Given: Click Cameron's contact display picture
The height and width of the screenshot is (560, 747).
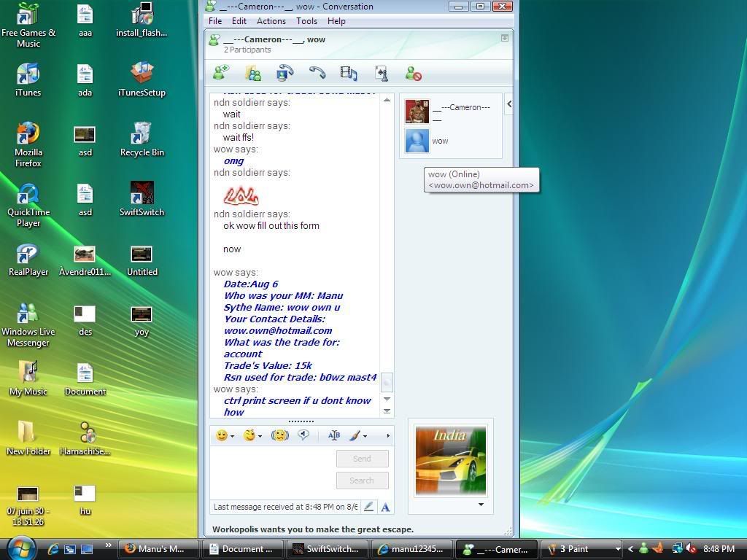Looking at the screenshot, I should click(417, 112).
